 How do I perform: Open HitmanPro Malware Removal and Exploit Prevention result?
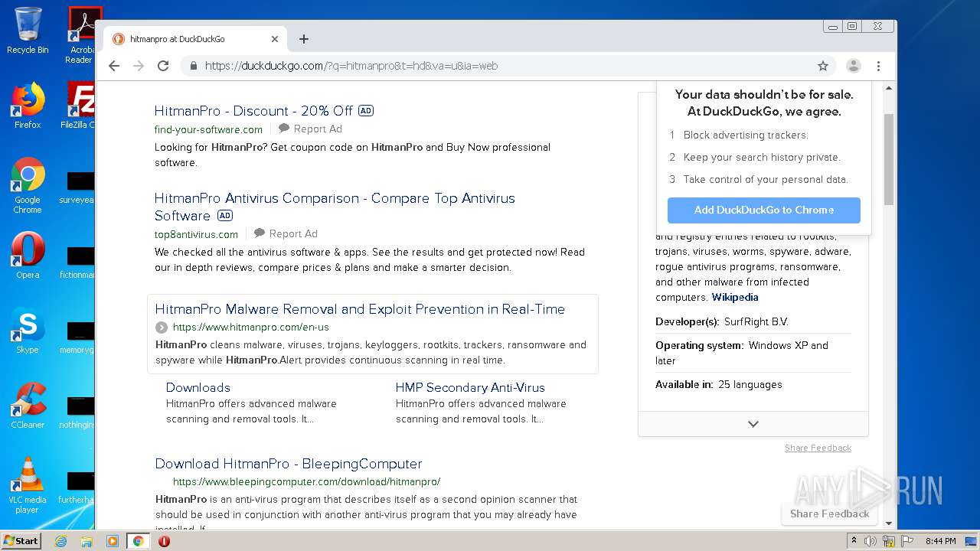click(x=360, y=309)
